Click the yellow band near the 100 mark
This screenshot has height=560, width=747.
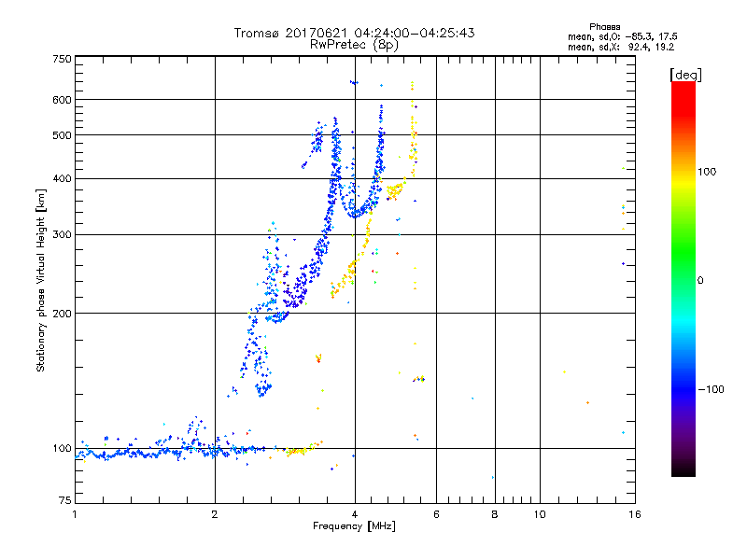tap(683, 172)
